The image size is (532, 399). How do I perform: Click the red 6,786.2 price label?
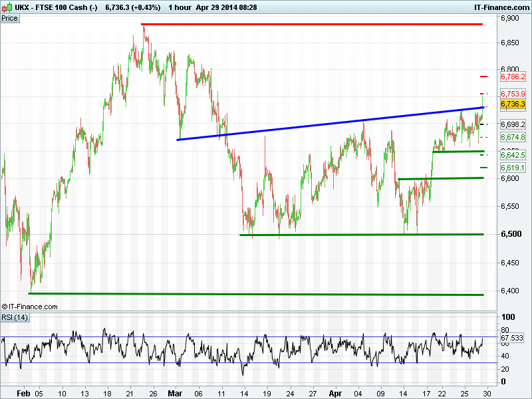click(513, 76)
